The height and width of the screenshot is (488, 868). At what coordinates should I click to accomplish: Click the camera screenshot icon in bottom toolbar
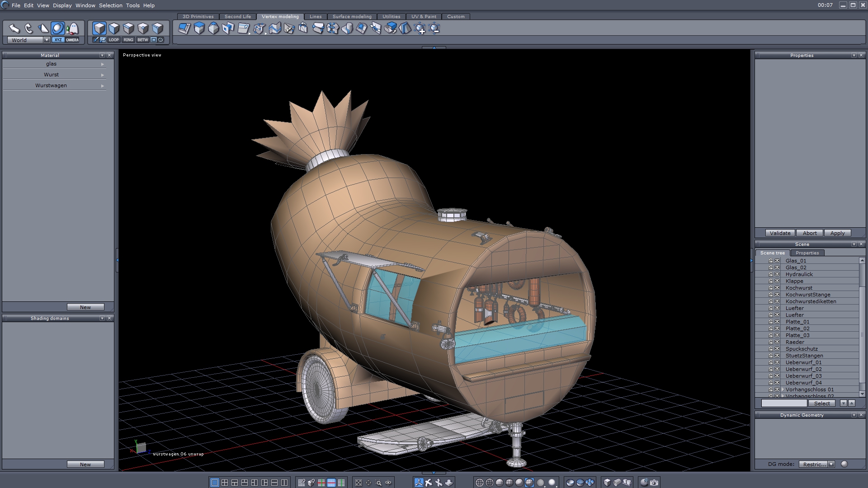point(654,483)
